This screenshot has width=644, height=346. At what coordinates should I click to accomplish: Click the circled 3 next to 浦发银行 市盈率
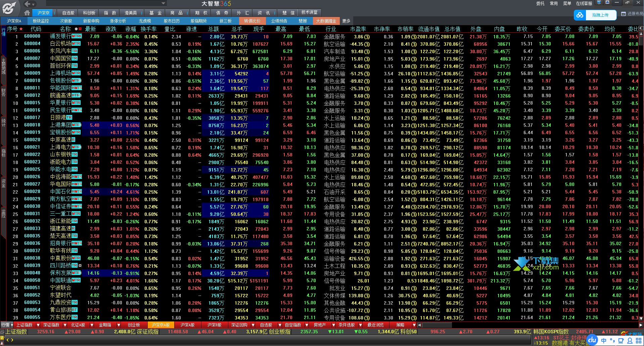pos(367,37)
